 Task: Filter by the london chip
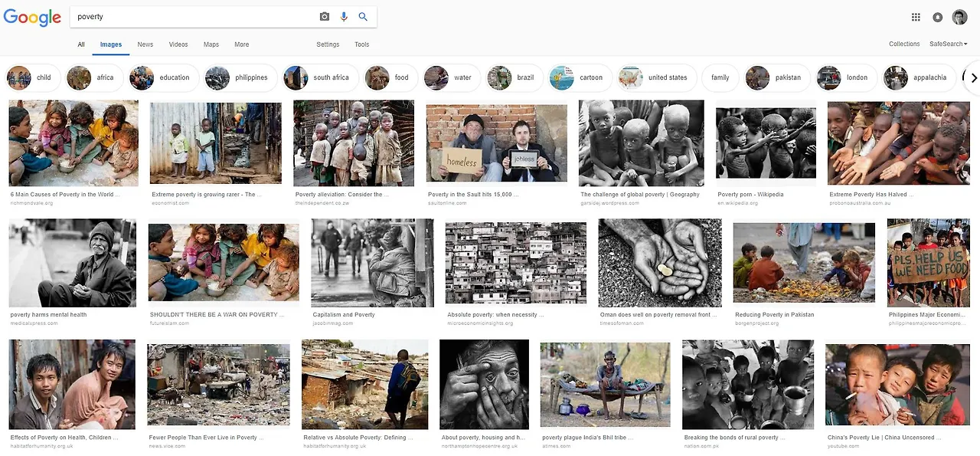coord(845,77)
